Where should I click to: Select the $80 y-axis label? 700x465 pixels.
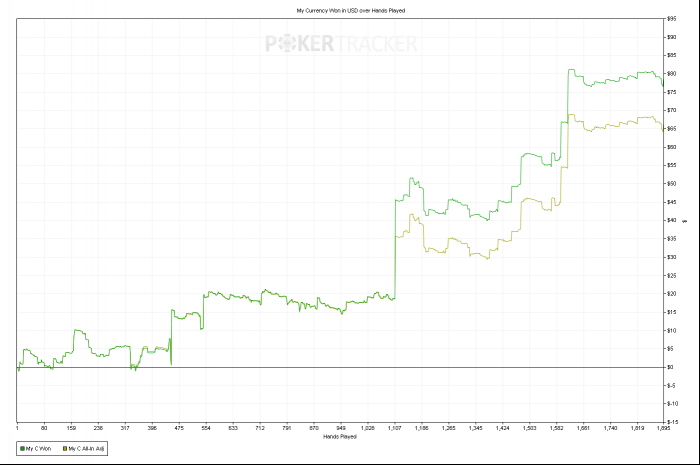point(671,74)
